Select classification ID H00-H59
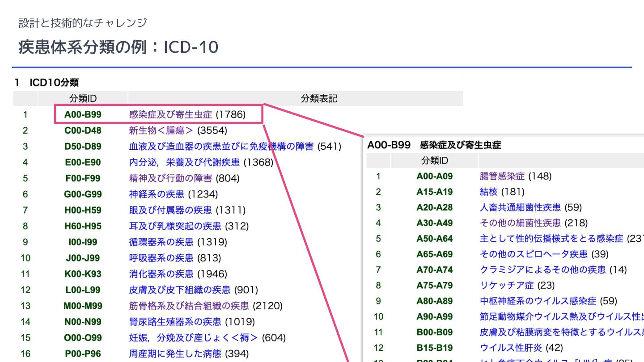 [x=83, y=210]
